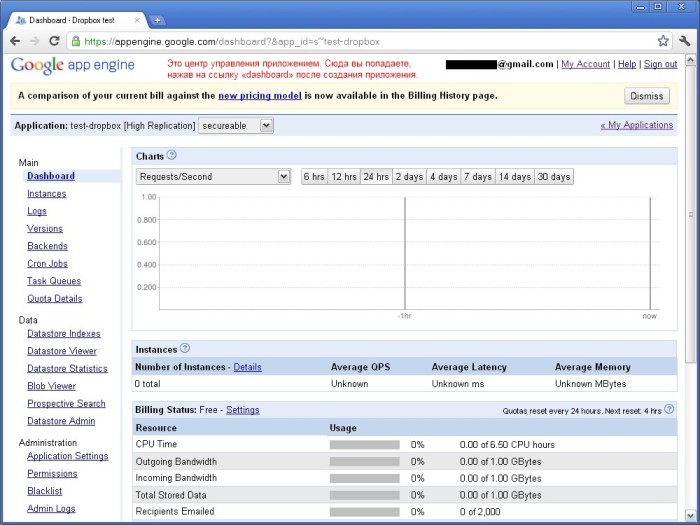
Task: Close the Dashboard - Dropbox test tab
Action: (x=137, y=20)
